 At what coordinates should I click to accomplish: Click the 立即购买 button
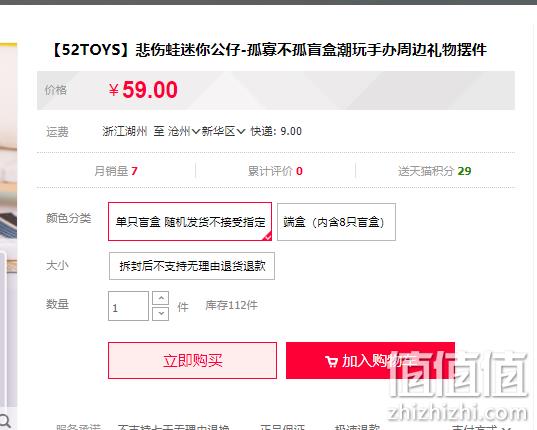click(x=192, y=361)
